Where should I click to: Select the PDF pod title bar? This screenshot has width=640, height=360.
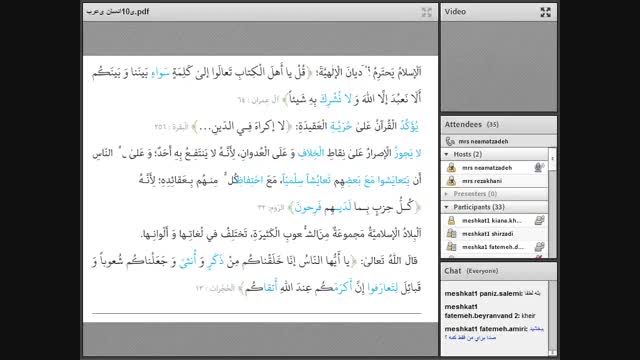pyautogui.click(x=260, y=12)
